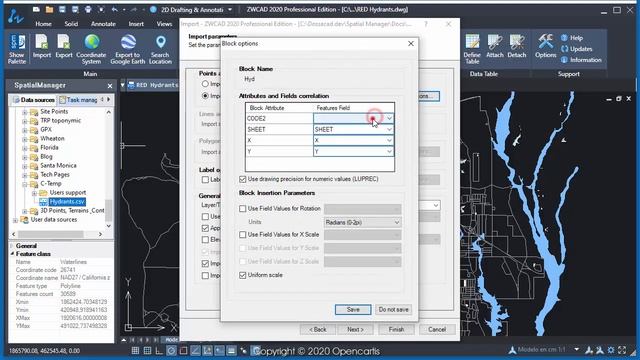
Task: Collapse the C-Temp tree folder
Action: (24, 184)
